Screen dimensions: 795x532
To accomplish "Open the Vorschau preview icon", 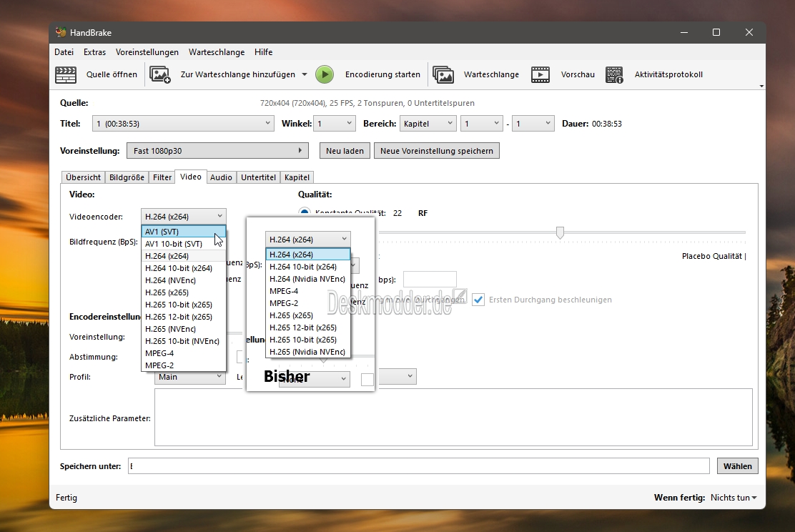I will pyautogui.click(x=540, y=74).
